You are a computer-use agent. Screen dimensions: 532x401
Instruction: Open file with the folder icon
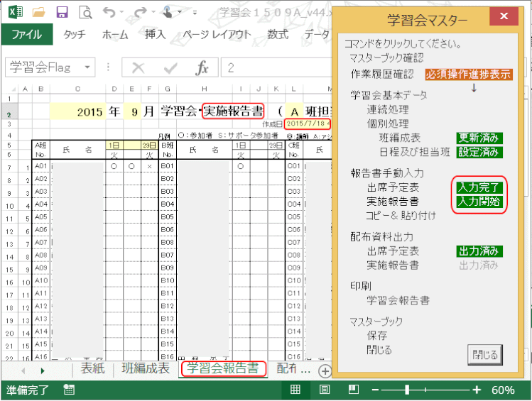point(38,13)
